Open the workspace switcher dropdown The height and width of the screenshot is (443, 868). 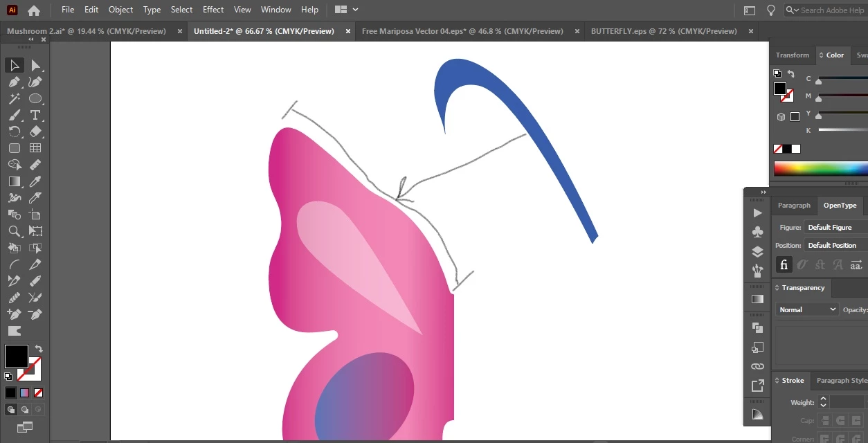(346, 10)
